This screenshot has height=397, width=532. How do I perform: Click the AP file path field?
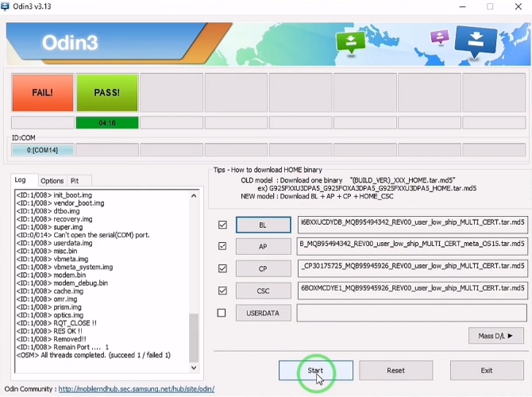(x=412, y=246)
